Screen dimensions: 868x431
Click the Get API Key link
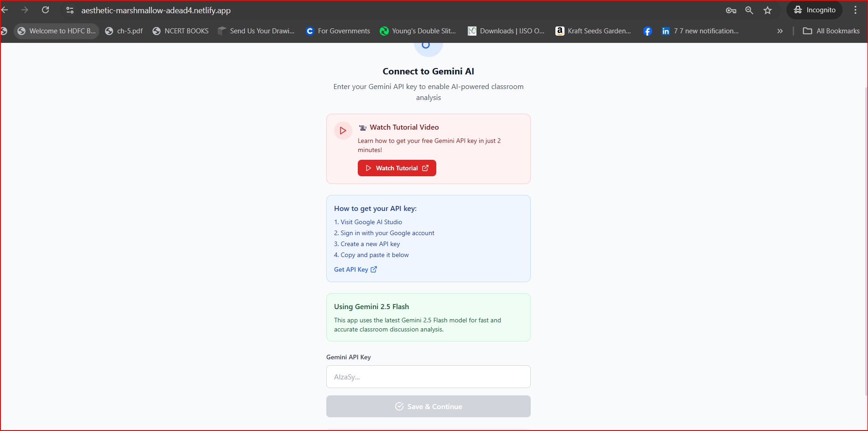point(351,269)
